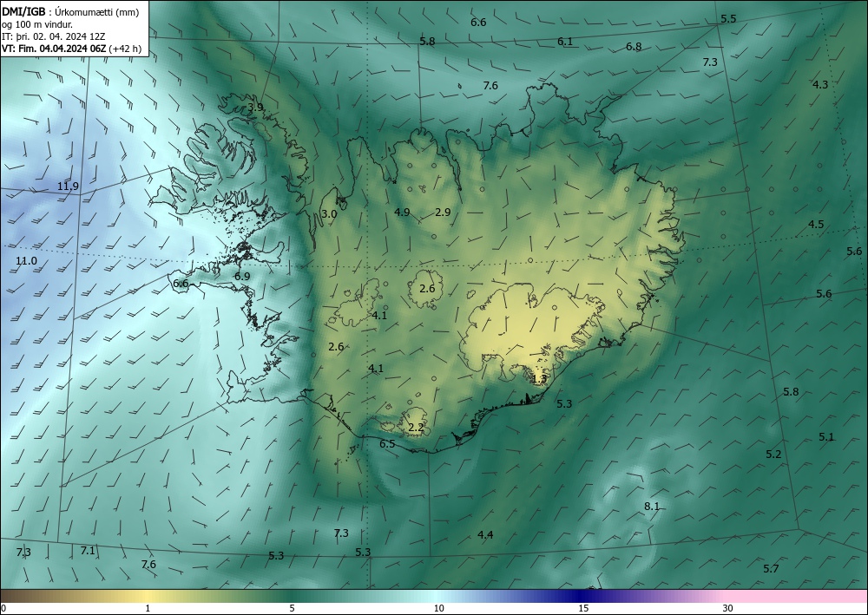
Task: Click the 5.7 value on the map
Action: (x=771, y=568)
